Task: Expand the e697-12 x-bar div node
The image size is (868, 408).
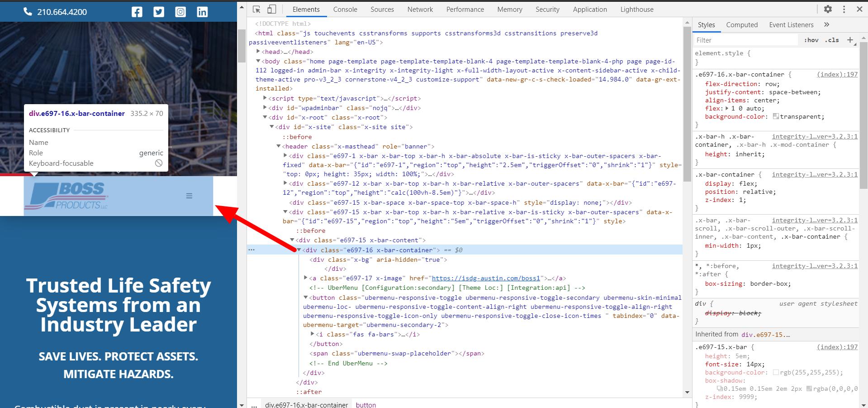Action: (x=285, y=183)
